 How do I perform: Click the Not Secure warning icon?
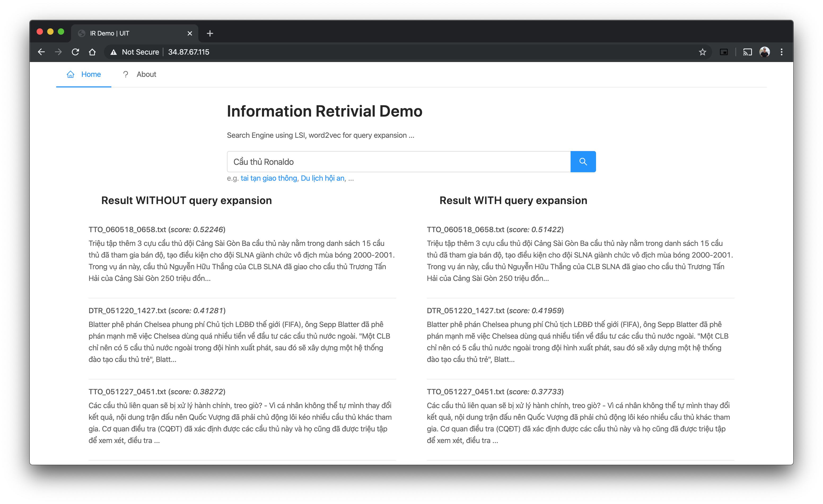(114, 52)
